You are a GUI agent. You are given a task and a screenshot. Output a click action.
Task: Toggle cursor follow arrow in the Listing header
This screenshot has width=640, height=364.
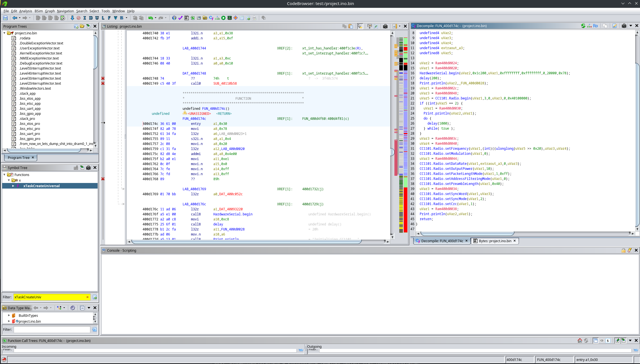[x=360, y=26]
